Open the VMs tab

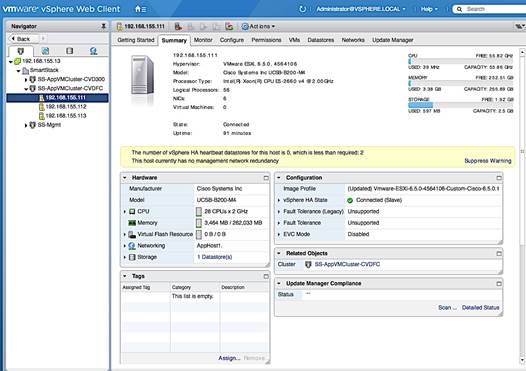point(294,40)
